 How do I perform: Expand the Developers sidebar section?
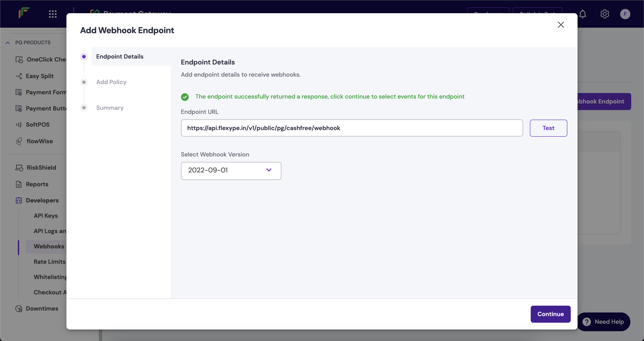(42, 200)
